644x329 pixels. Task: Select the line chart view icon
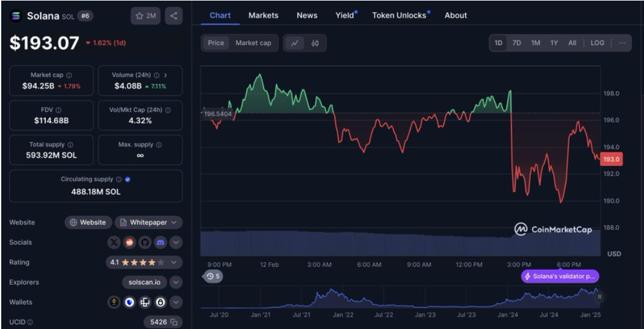tap(295, 43)
